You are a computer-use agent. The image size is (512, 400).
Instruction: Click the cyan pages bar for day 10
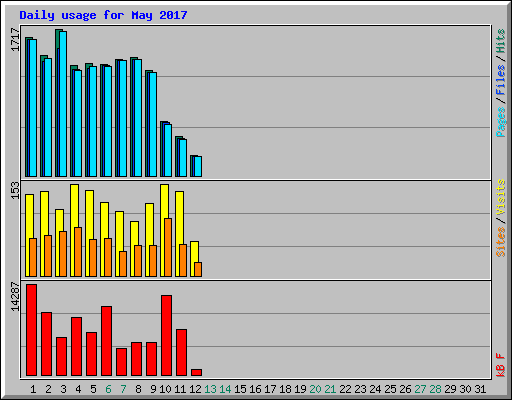tap(168, 150)
